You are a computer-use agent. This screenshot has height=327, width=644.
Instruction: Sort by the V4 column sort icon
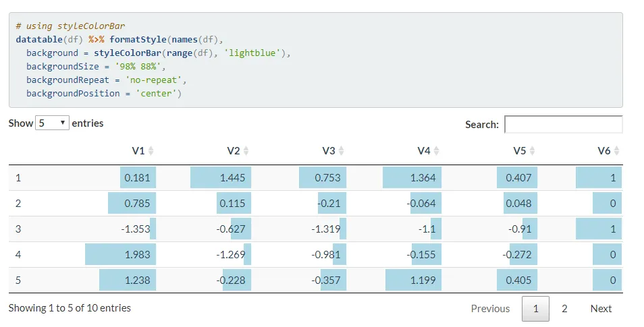point(437,151)
